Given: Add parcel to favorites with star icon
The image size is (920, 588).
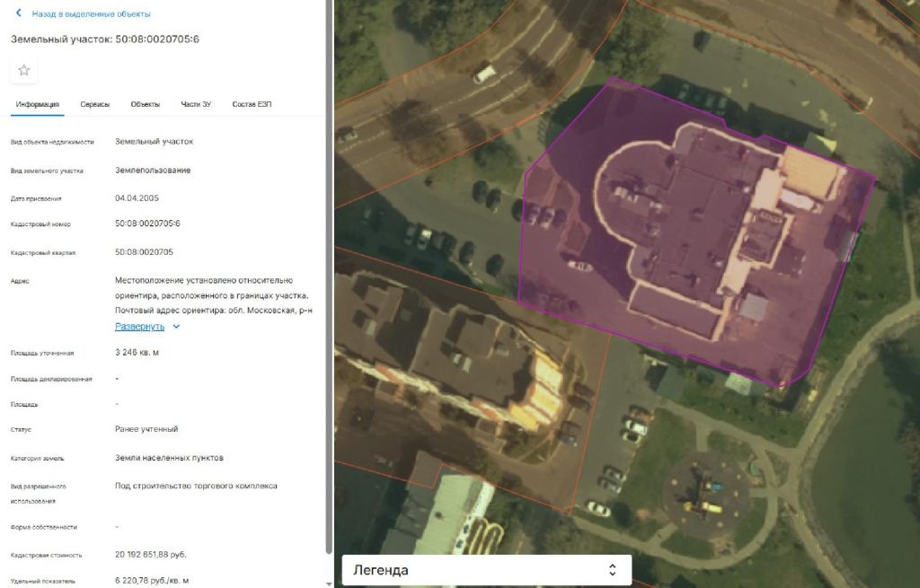Looking at the screenshot, I should click(x=24, y=70).
